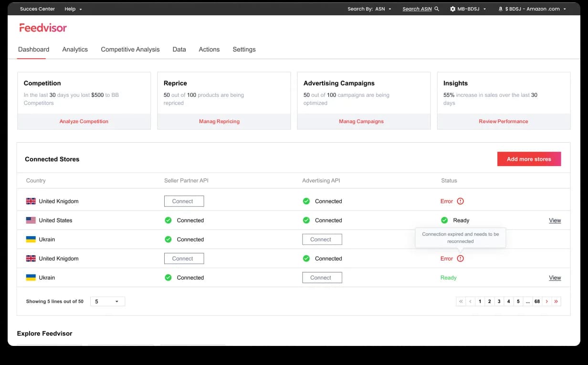
Task: Open the Succes Center menu
Action: (37, 9)
